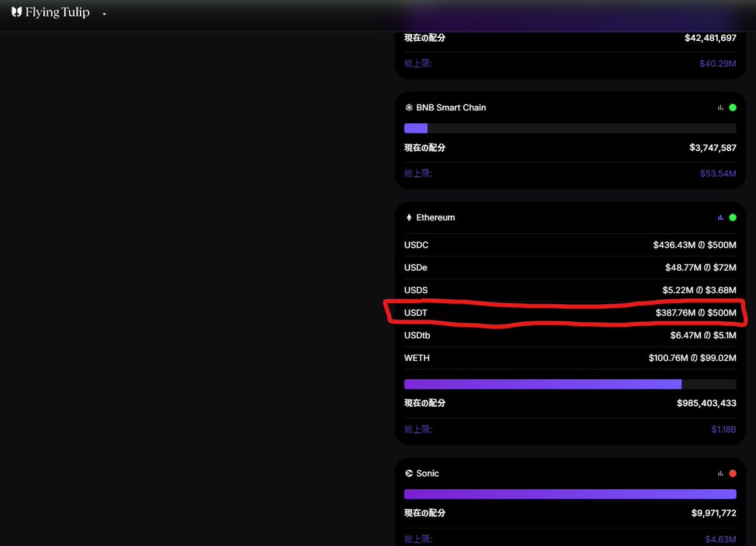Click the $387.76M of $500M value
756x546 pixels.
[x=696, y=312]
